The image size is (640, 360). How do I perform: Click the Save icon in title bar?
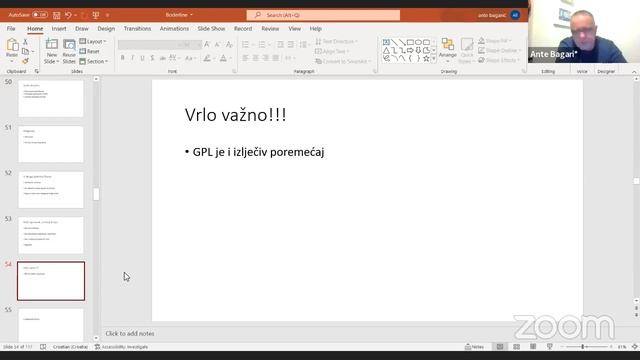pyautogui.click(x=57, y=15)
